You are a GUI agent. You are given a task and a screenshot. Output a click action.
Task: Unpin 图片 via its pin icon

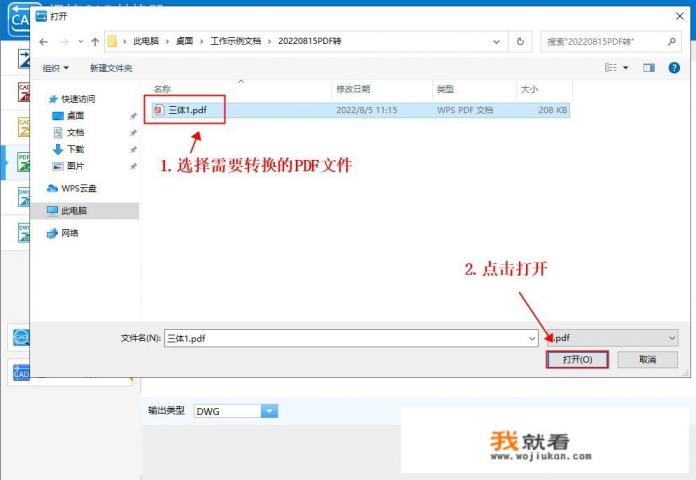click(x=133, y=166)
